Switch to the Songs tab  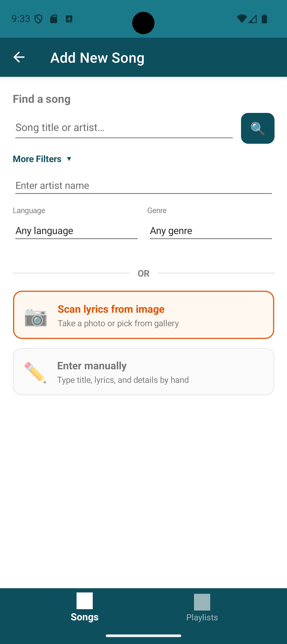[x=85, y=616]
